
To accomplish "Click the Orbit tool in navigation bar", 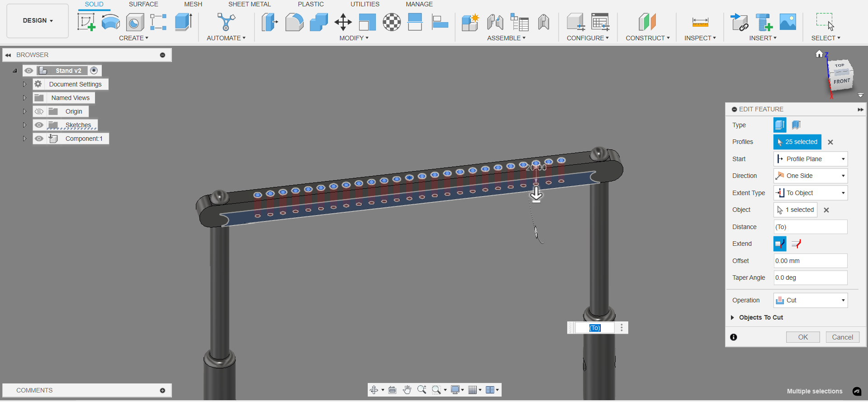I will click(374, 390).
